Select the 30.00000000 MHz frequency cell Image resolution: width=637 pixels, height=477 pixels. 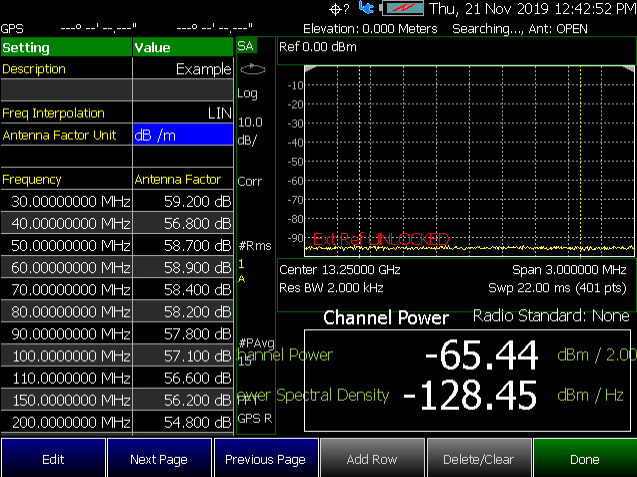(x=67, y=201)
